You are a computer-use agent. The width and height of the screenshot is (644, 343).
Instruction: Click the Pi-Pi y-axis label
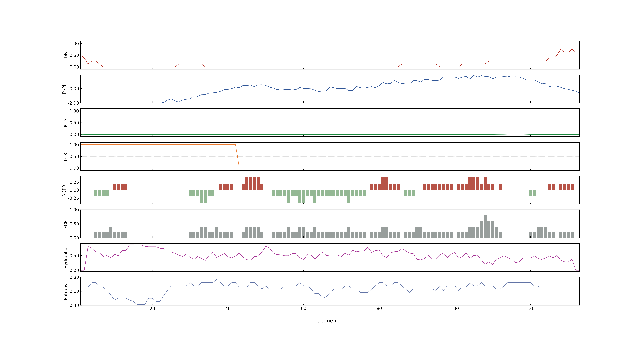(x=64, y=89)
